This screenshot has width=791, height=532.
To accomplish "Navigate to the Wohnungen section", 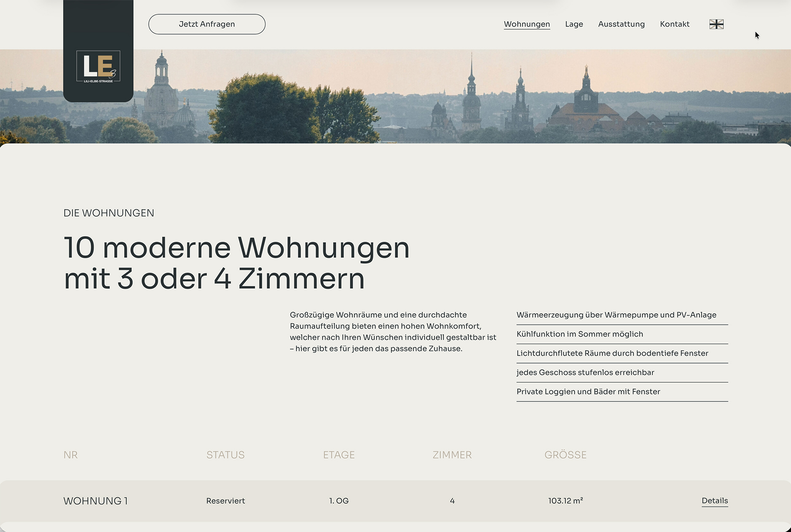I will tap(527, 24).
